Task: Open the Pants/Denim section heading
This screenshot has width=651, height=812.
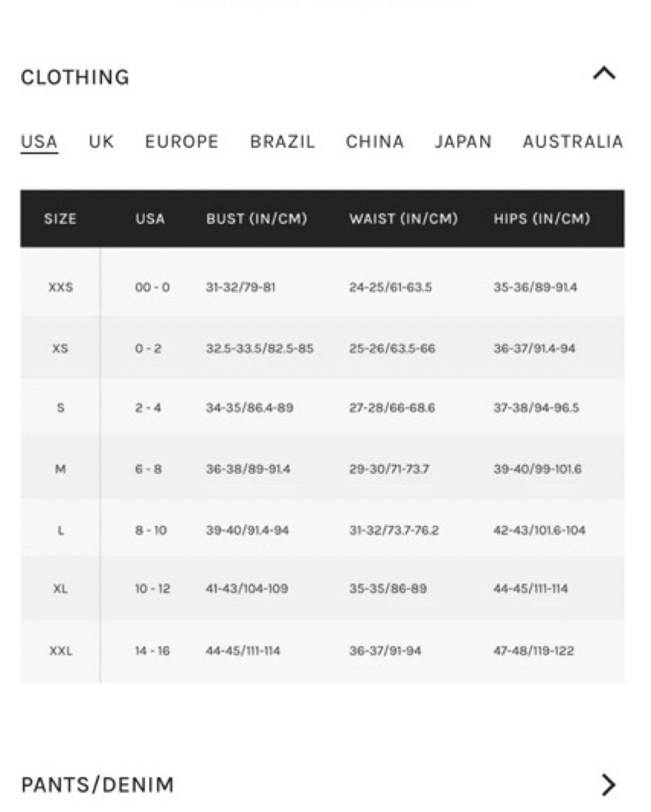Action: tap(97, 784)
